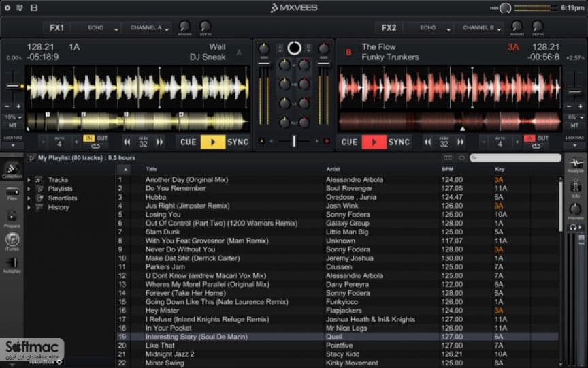The width and height of the screenshot is (588, 368).
Task: Click the FX1 depth knob
Action: click(205, 26)
